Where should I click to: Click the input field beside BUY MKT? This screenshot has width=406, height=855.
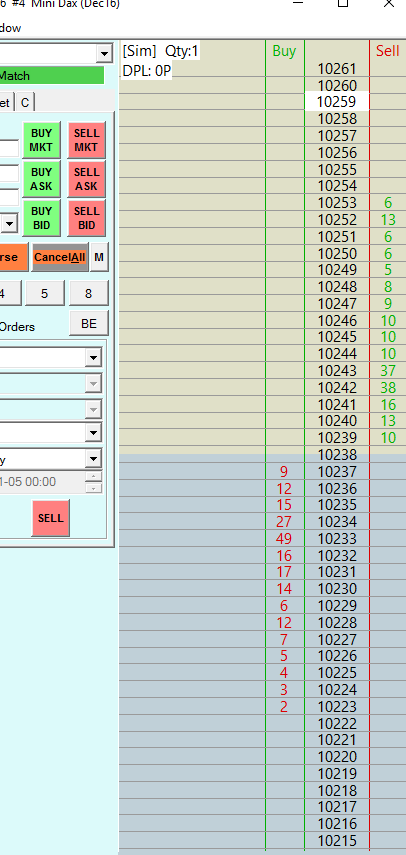click(x=9, y=148)
